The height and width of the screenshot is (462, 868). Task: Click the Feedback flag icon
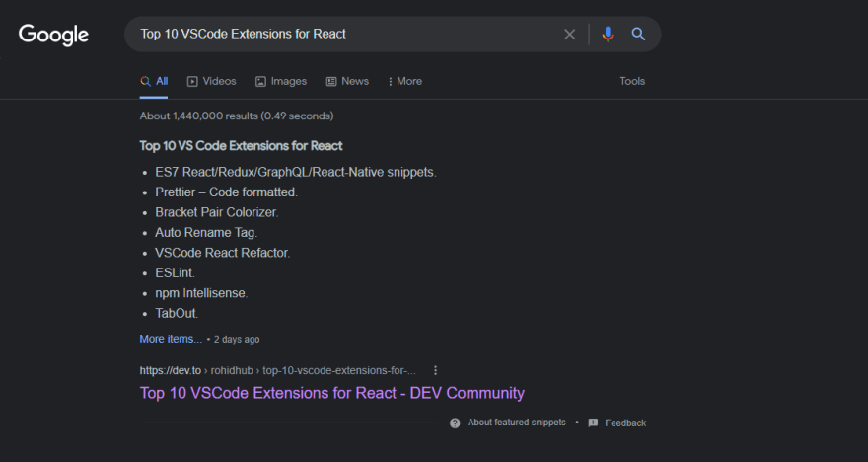pos(593,423)
